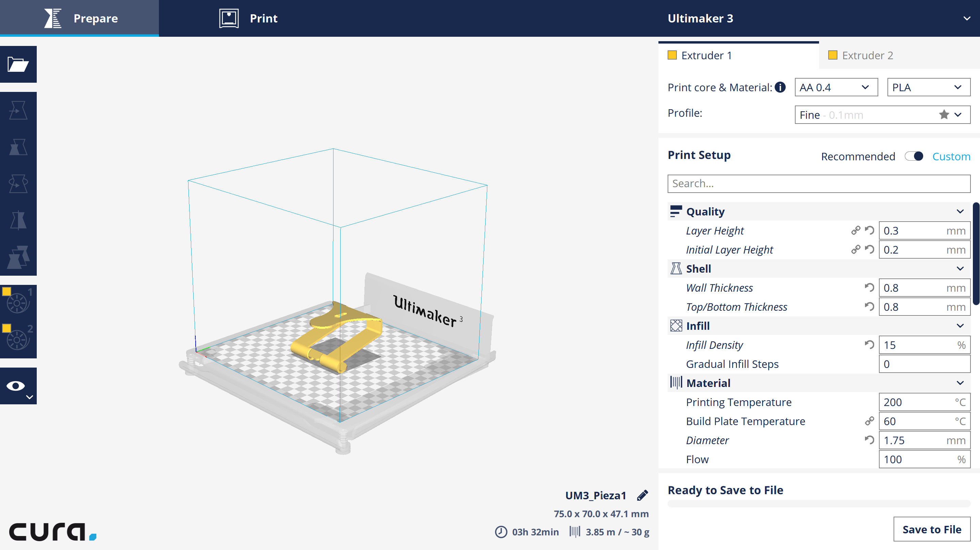Select the Rotate tool in sidebar
This screenshot has height=550, width=980.
tap(18, 184)
